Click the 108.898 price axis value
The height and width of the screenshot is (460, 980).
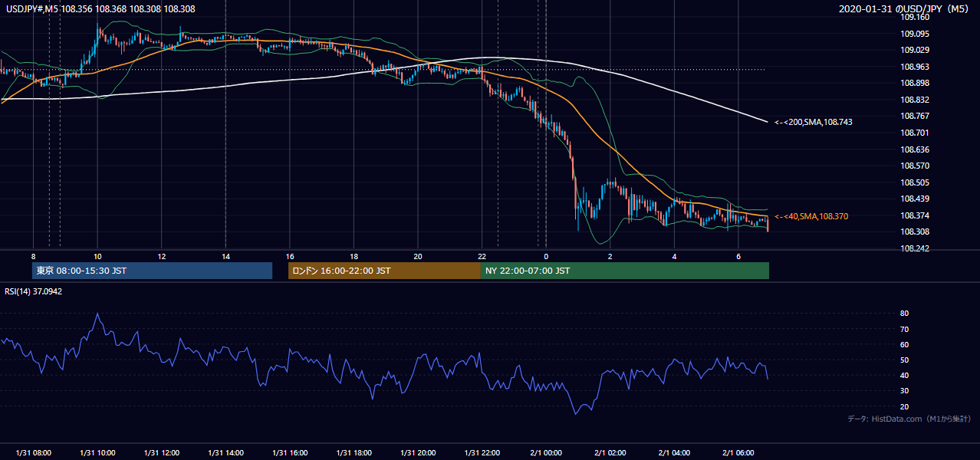(914, 84)
